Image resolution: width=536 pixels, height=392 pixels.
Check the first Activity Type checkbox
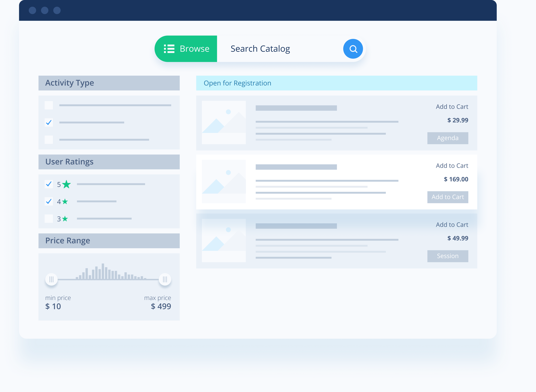tap(49, 105)
